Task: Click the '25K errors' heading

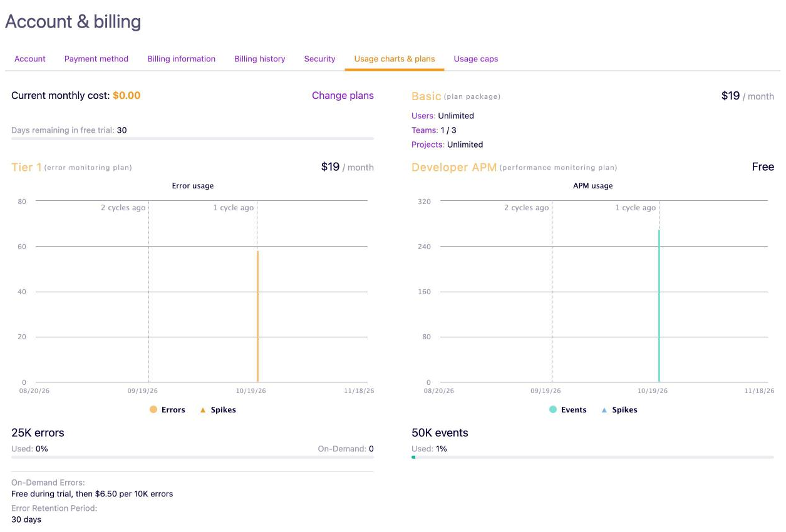Action: (38, 433)
